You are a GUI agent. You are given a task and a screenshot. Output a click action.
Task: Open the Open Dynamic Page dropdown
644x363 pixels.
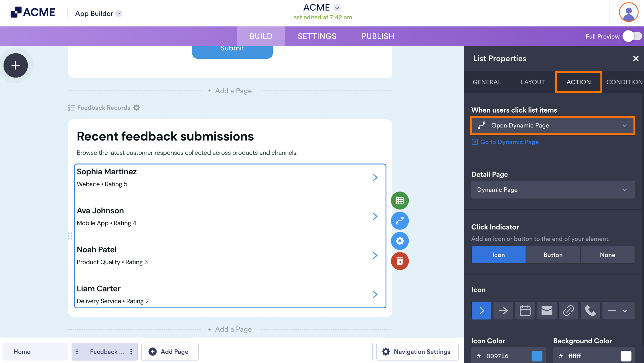553,125
